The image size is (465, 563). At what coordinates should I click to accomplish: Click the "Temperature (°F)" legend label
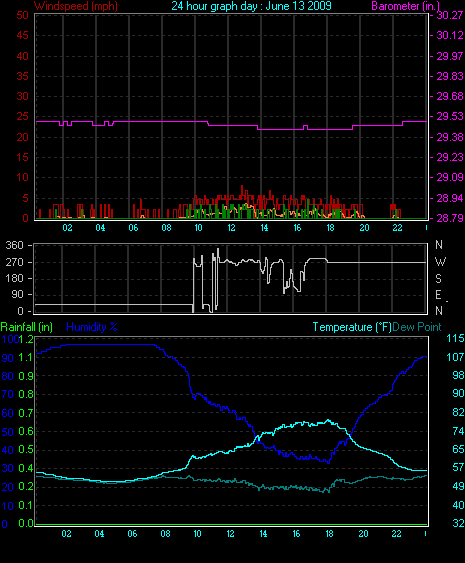coord(352,327)
